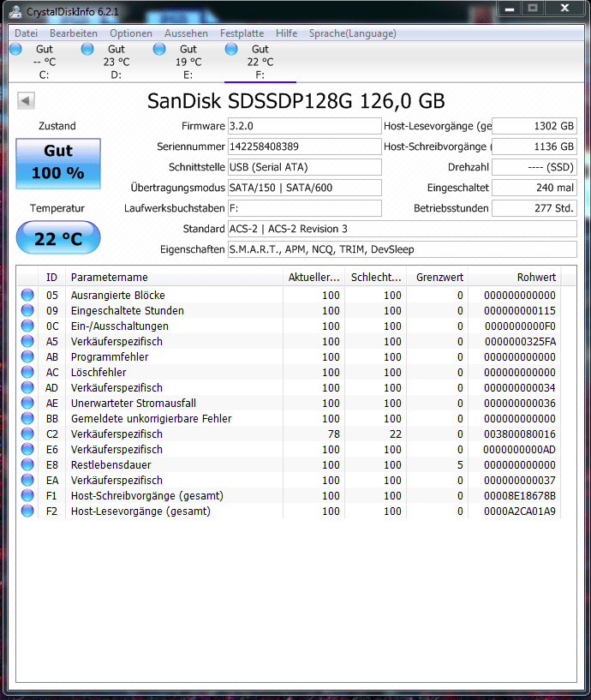Sort by the Rohwert column header
591x700 pixels.
(x=515, y=278)
